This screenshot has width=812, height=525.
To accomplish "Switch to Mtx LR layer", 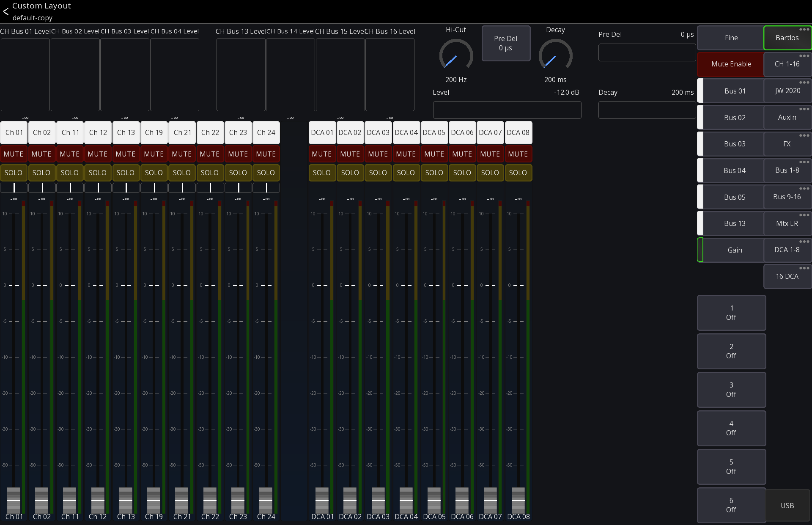I will point(787,223).
